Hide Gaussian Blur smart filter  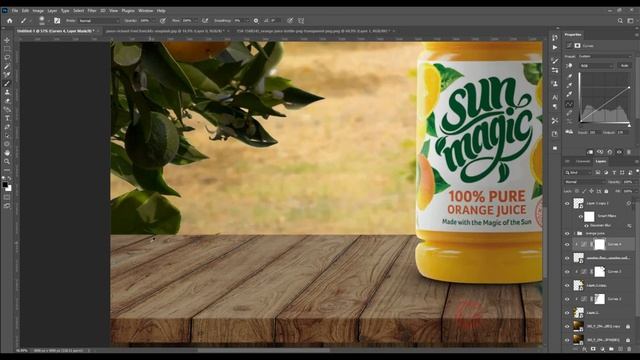[x=587, y=225]
